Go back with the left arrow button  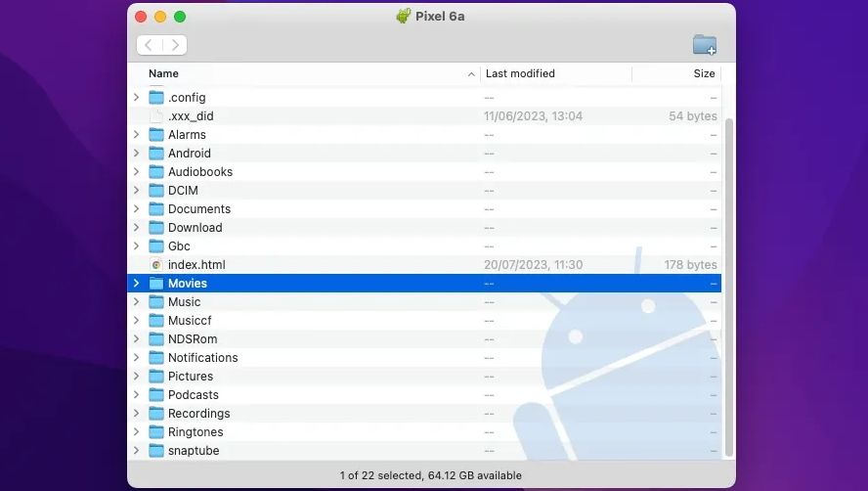pyautogui.click(x=149, y=45)
